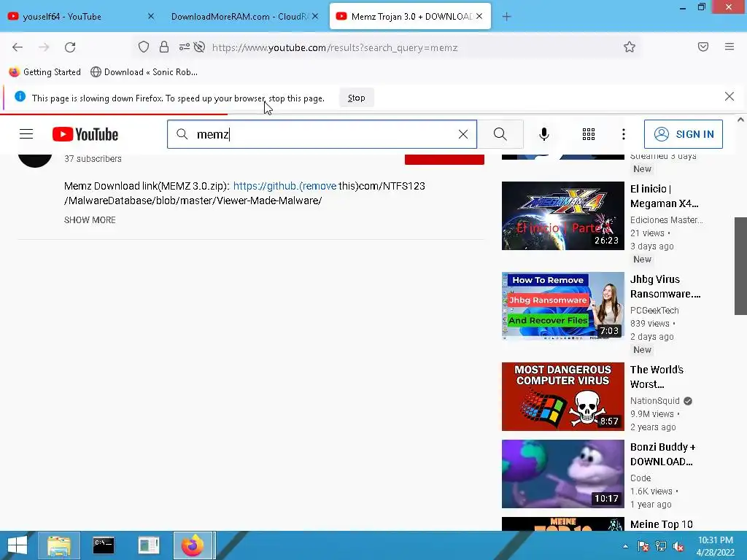
Task: Open the Firefox application menu
Action: (729, 47)
